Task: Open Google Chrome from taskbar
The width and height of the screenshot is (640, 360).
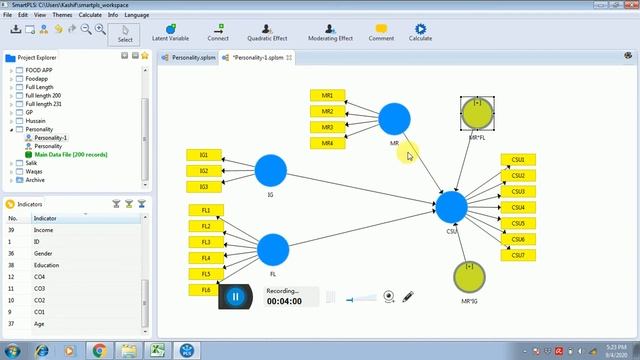Action: click(x=99, y=351)
